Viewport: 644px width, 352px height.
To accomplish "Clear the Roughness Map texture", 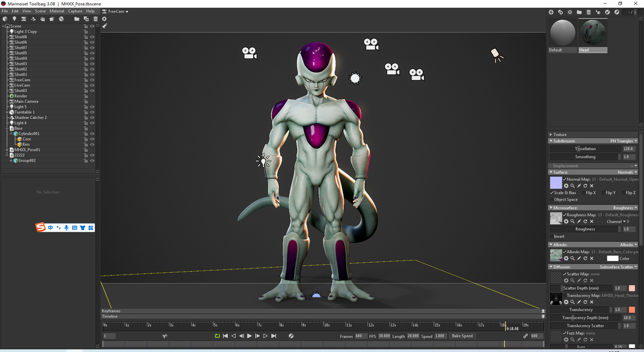I will (592, 221).
